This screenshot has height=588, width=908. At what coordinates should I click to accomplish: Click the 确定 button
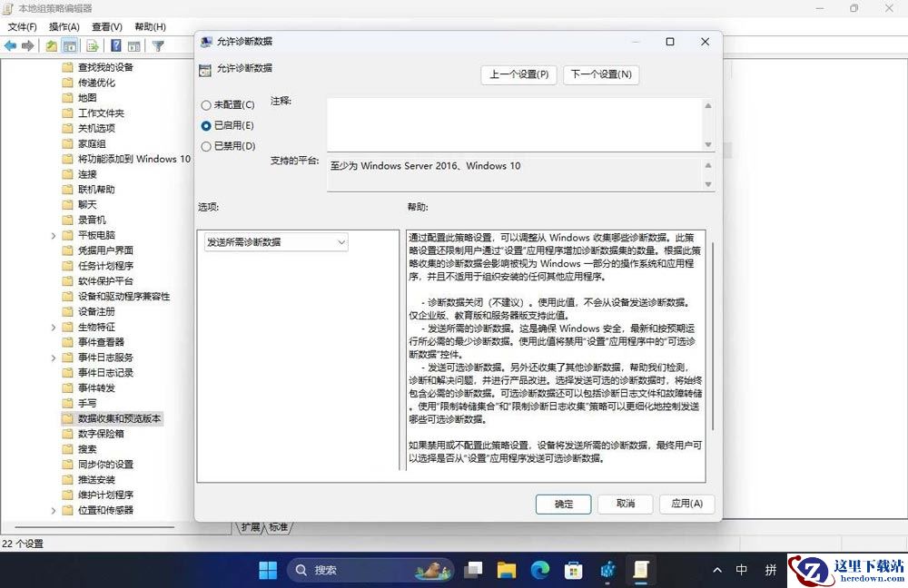click(x=564, y=505)
